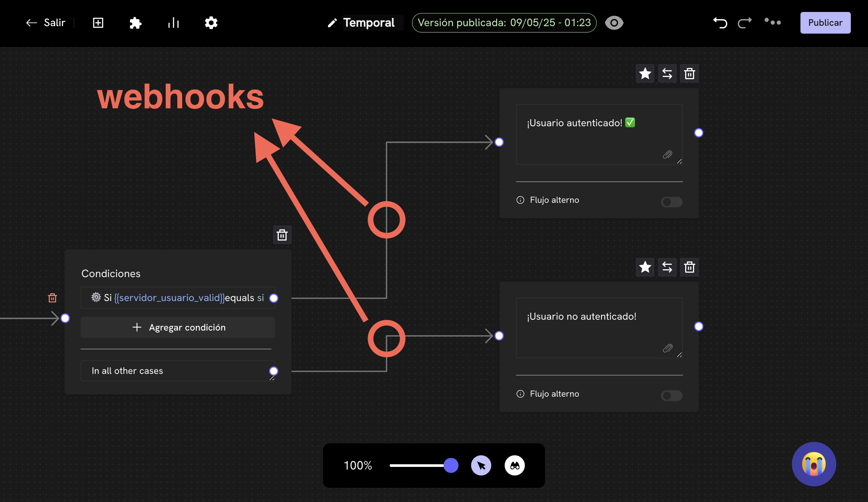Screen dimensions: 868x502
Task: Open the integrations puzzle icon
Action: 135,23
